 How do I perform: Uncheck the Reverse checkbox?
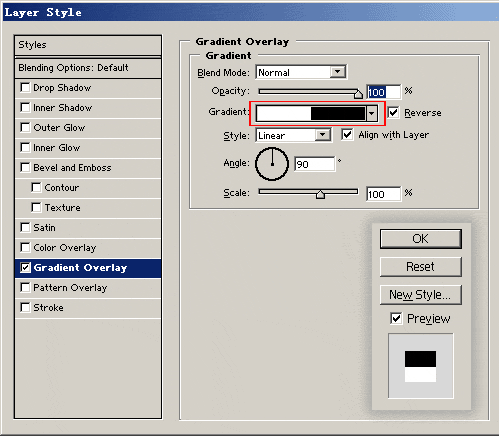(393, 112)
